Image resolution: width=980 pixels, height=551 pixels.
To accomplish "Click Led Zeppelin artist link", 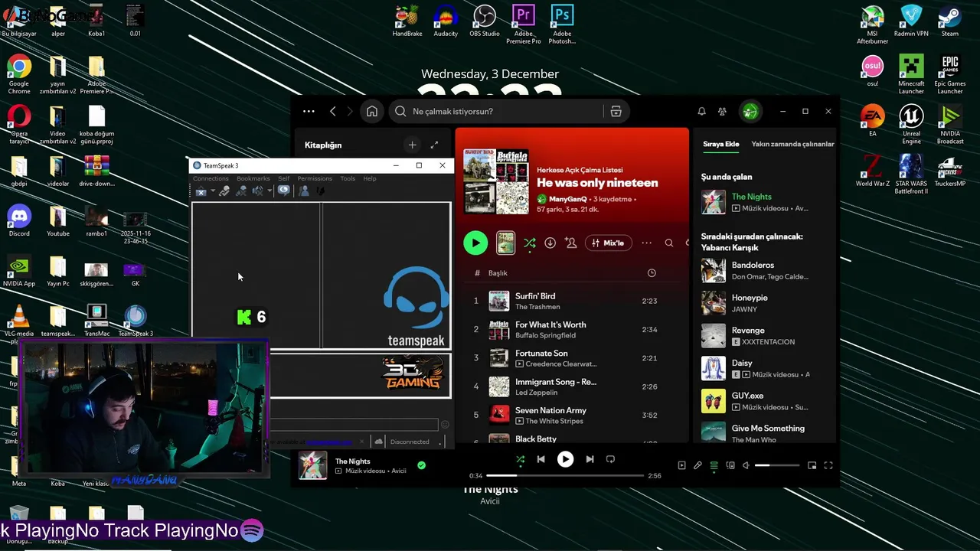I will 537,393.
